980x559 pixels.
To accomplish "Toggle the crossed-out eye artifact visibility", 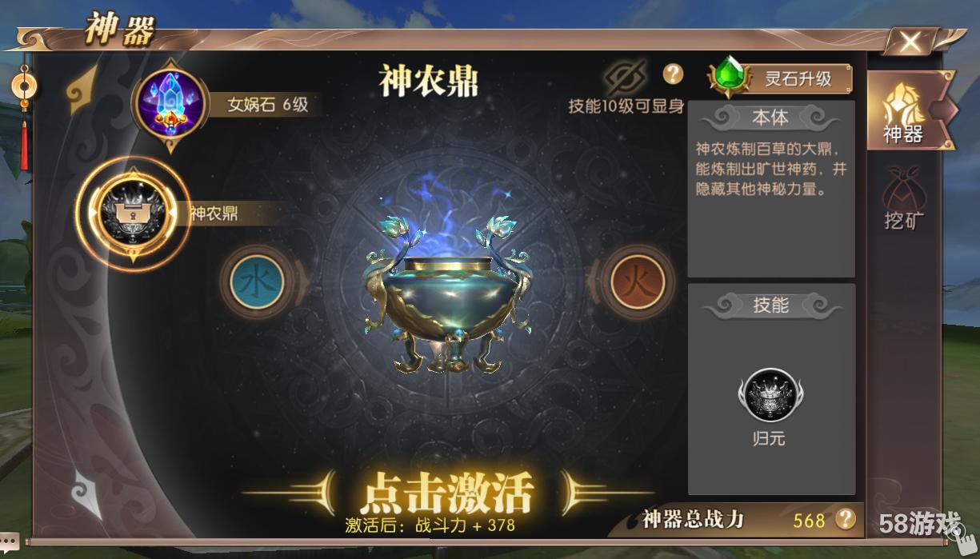I will (x=625, y=78).
